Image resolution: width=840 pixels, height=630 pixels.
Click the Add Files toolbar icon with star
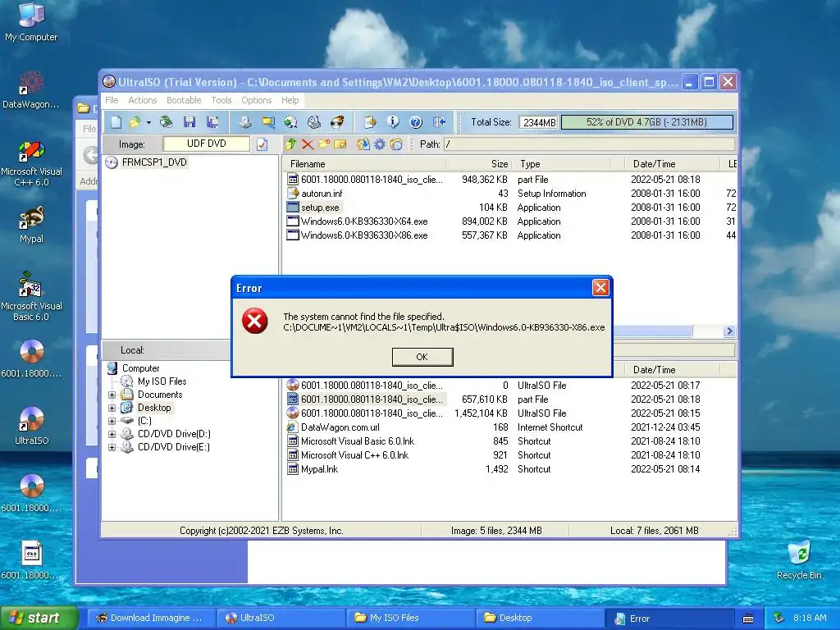(370, 122)
